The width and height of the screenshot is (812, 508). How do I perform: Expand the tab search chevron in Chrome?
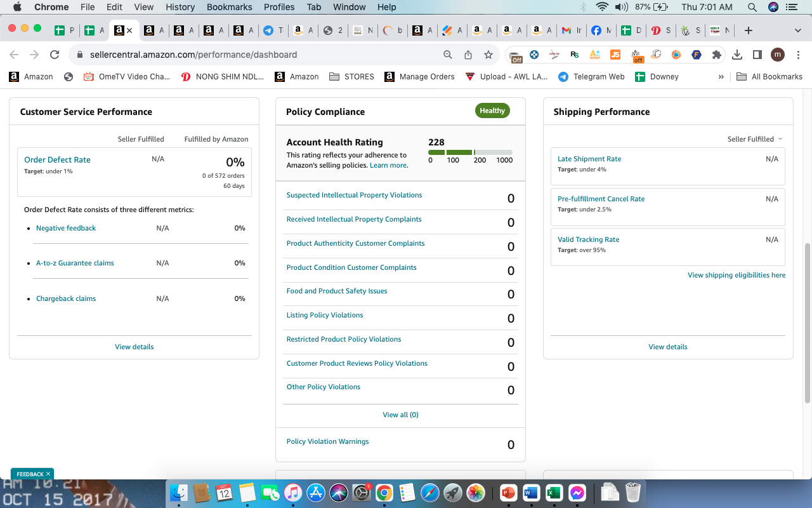point(798,30)
